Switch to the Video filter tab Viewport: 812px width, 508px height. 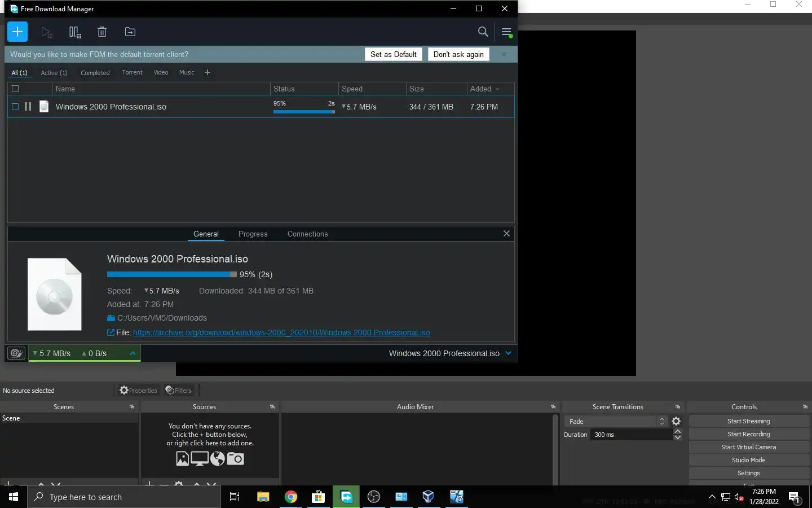coord(161,72)
